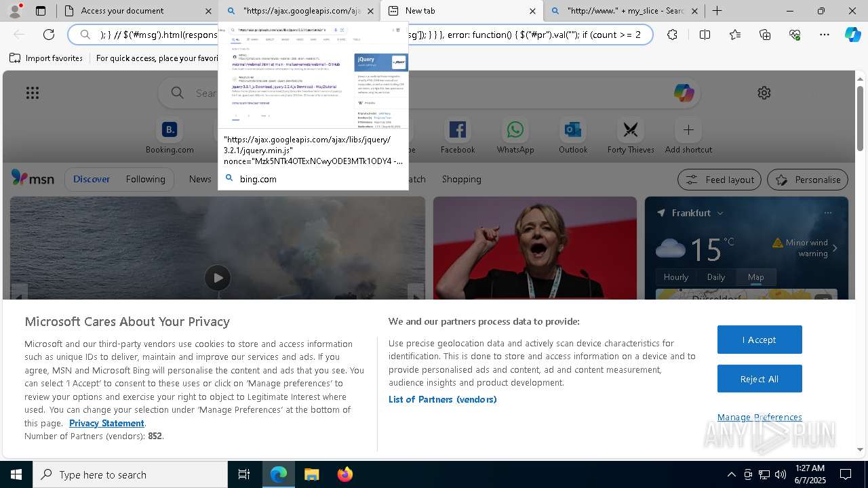This screenshot has height=488, width=868.
Task: Open a new browser tab with plus
Action: pos(717,11)
